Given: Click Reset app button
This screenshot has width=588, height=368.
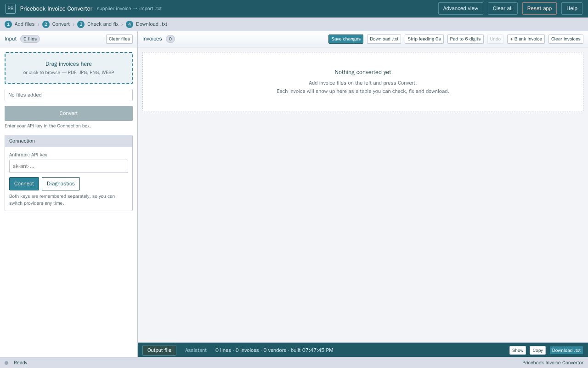Looking at the screenshot, I should [539, 8].
